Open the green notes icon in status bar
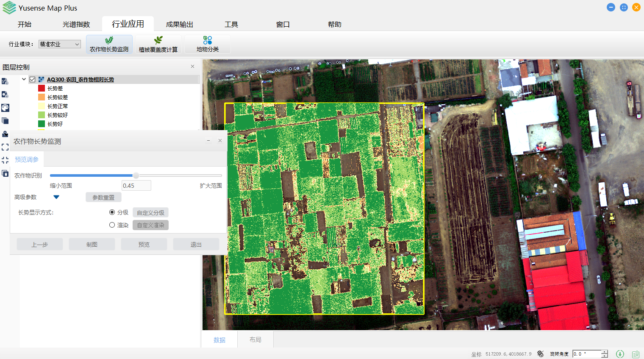 pyautogui.click(x=636, y=354)
